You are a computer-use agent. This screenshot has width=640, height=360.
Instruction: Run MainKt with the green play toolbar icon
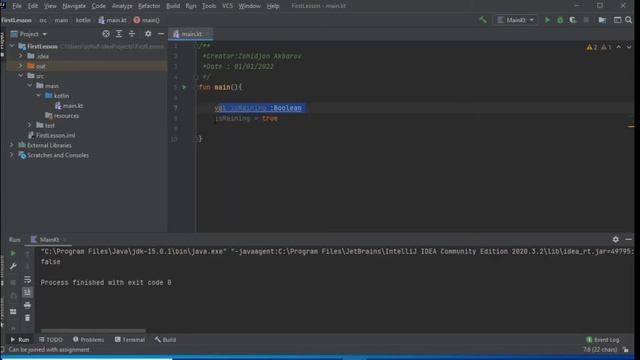pyautogui.click(x=547, y=20)
